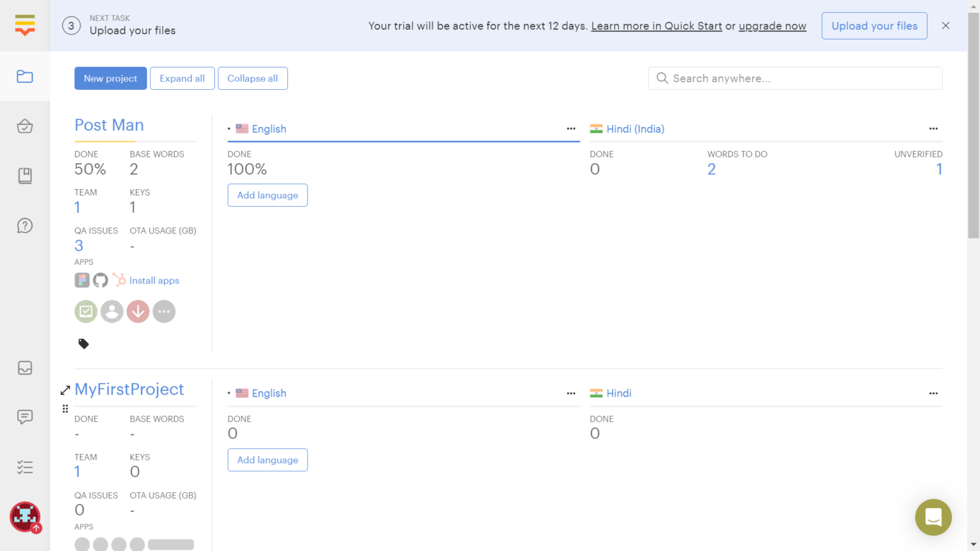Open the Projects folder icon in sidebar
Screen dimensions: 980x551
pos(25,77)
